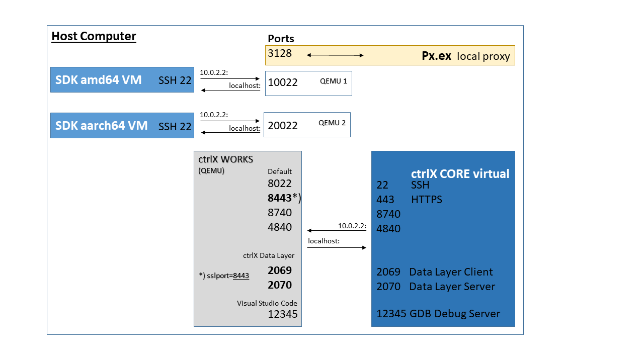Expand the ctrlX Data Layer section
Image resolution: width=644 pixels, height=362 pixels.
(x=269, y=255)
